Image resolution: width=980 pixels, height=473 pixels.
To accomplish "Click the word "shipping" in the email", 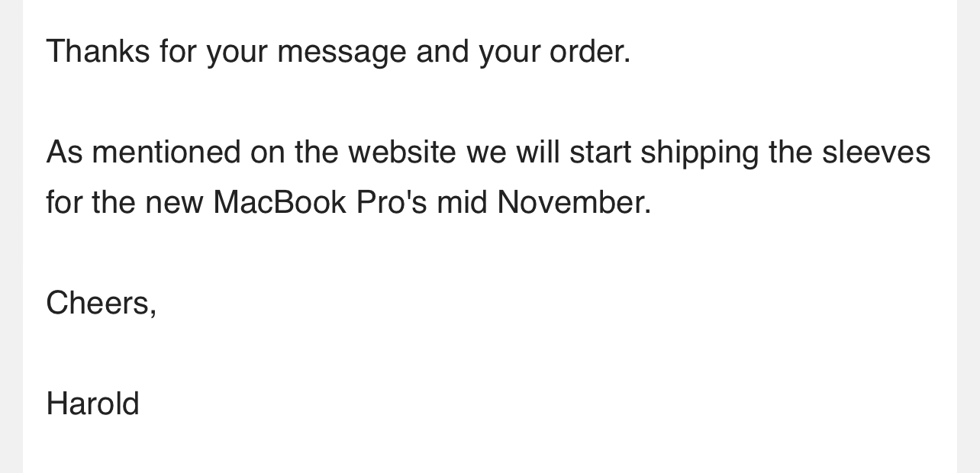I will [x=699, y=152].
